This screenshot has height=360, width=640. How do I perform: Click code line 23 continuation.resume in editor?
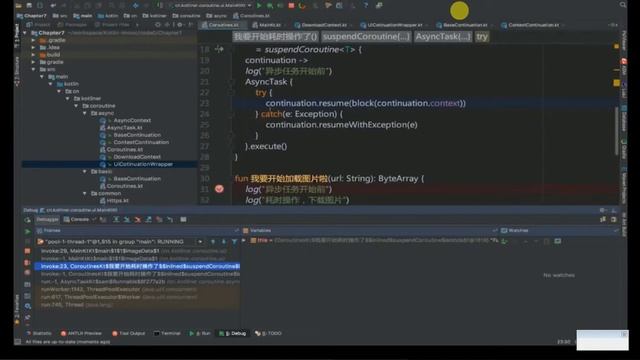[x=365, y=103]
